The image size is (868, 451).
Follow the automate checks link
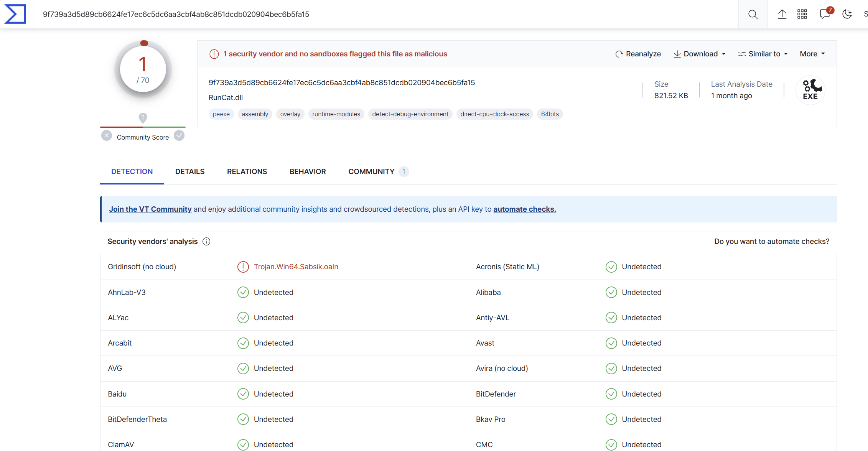point(524,209)
